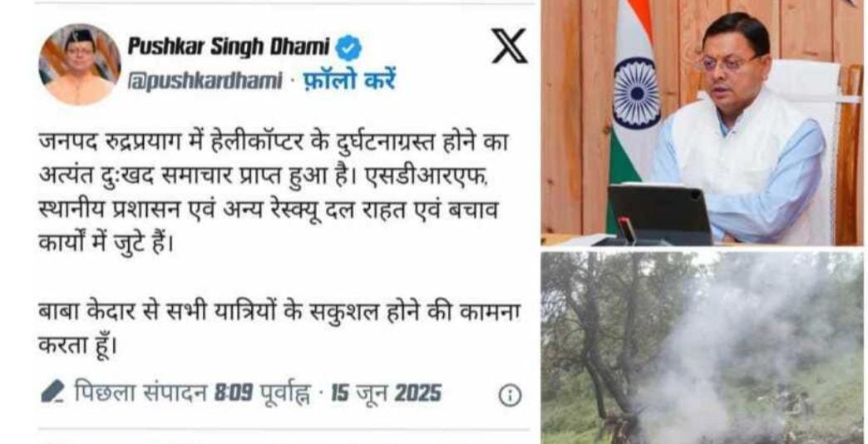This screenshot has height=444, width=868.
Task: Open the smoky crash site photo
Action: click(702, 348)
